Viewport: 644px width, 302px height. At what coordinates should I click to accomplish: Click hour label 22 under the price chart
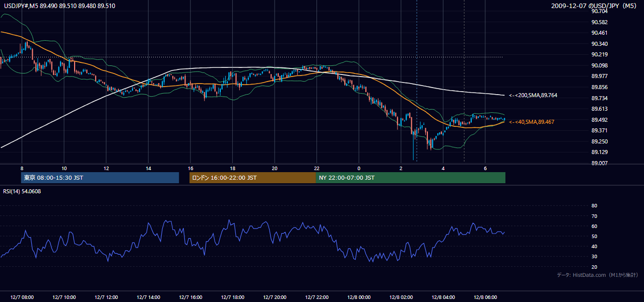(x=316, y=168)
